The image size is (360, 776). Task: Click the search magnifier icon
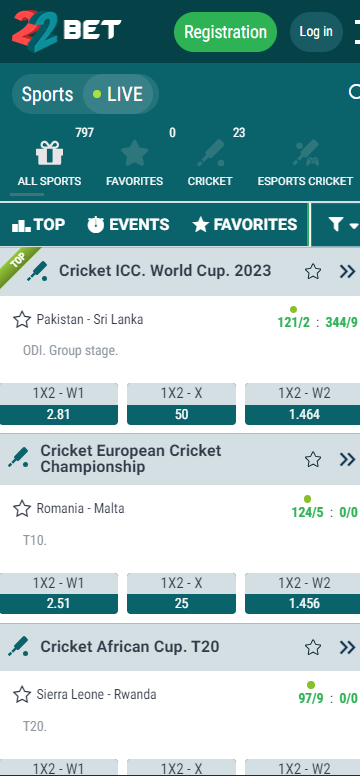coord(355,92)
